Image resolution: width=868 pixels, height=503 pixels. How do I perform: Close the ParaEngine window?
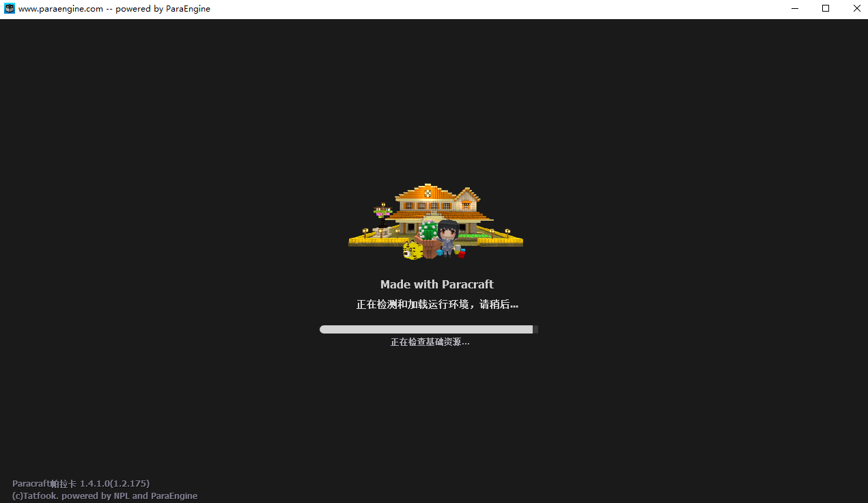pos(856,9)
